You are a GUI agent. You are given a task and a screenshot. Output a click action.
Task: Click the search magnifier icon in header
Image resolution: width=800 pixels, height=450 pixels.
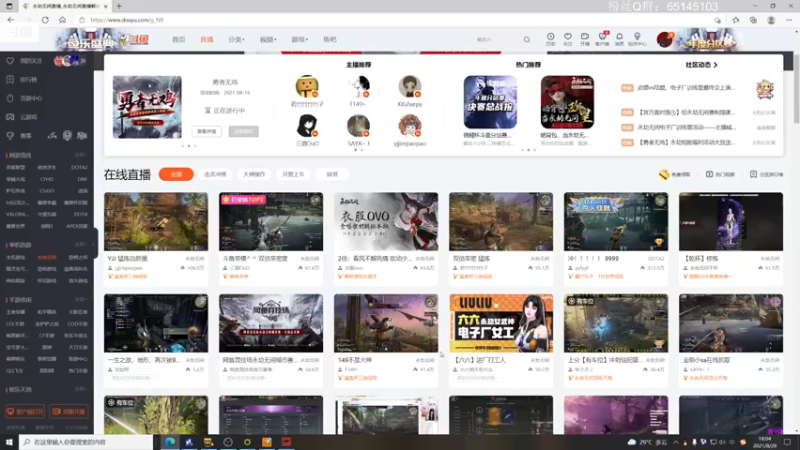tap(527, 39)
